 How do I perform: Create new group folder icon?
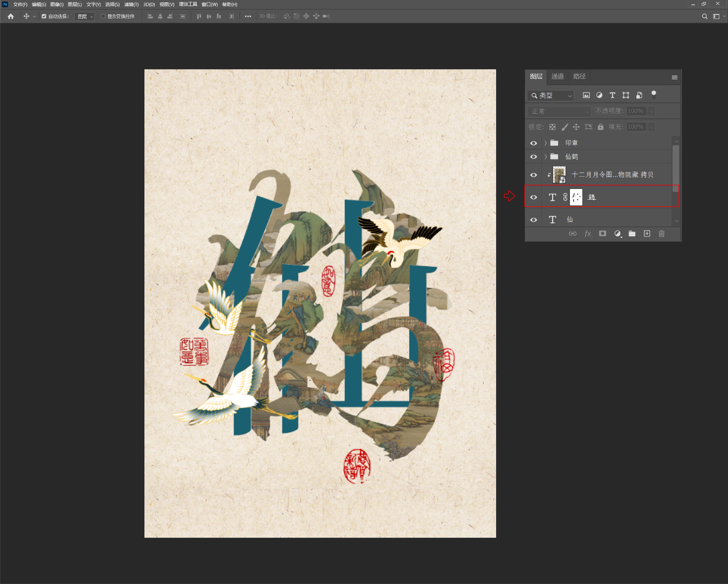(632, 234)
